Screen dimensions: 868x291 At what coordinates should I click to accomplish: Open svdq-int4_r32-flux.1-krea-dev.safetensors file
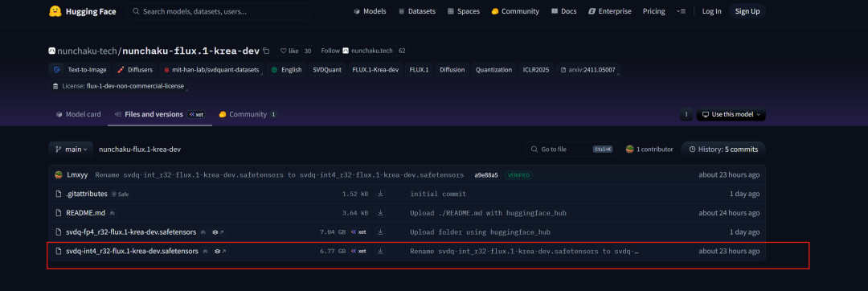point(132,251)
